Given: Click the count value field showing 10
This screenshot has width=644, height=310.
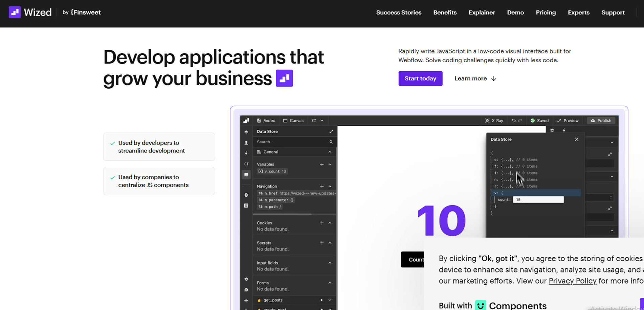Looking at the screenshot, I should tap(538, 200).
